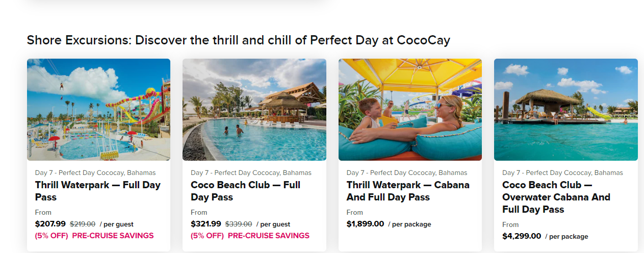
Task: Click Thrill Waterpark — Cabana And Full Day Pass title
Action: pos(408,191)
